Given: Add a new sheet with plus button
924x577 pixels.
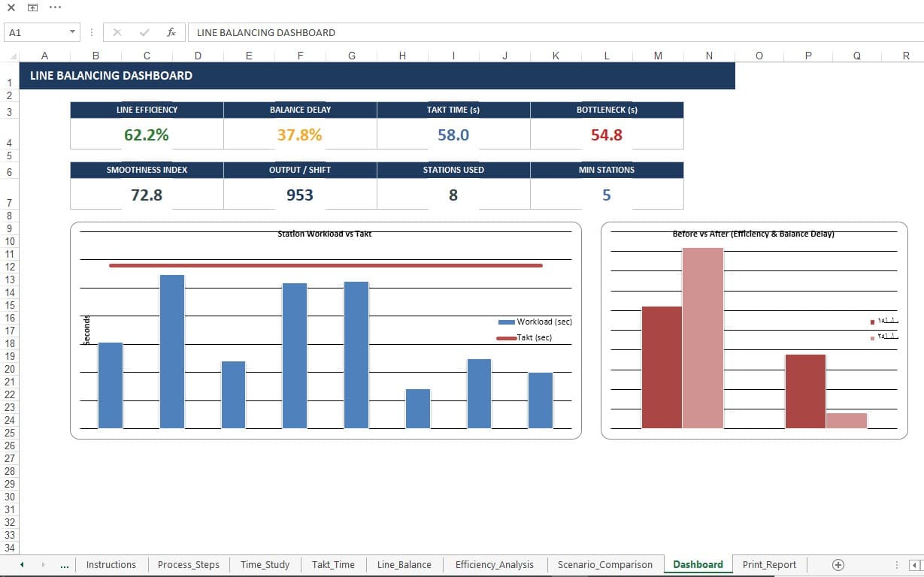Looking at the screenshot, I should [x=838, y=564].
